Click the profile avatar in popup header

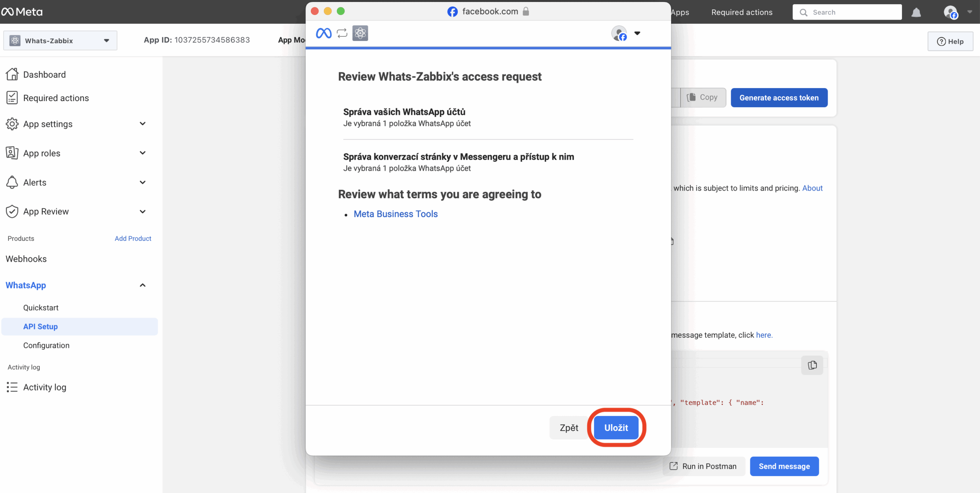[619, 33]
